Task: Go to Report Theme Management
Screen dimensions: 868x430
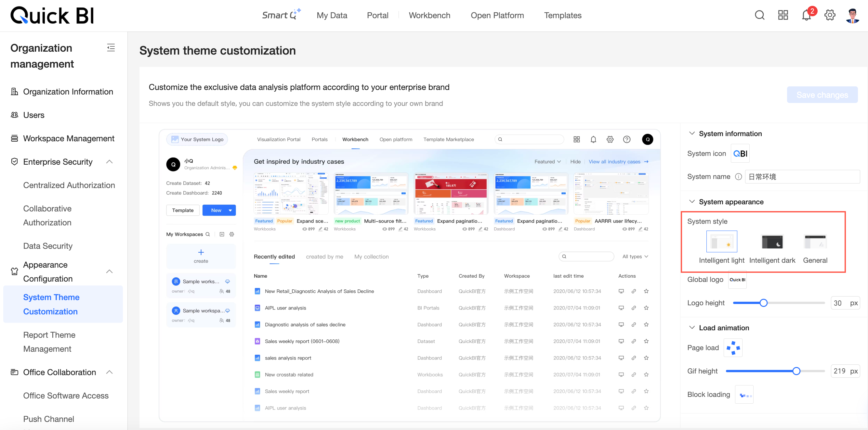Action: [x=49, y=342]
